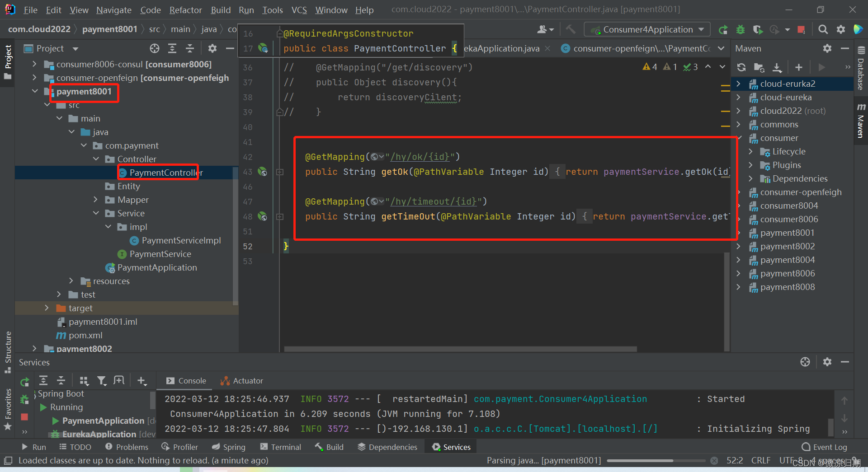Click the red Stop icon in main toolbar
The image size is (868, 472).
click(801, 30)
